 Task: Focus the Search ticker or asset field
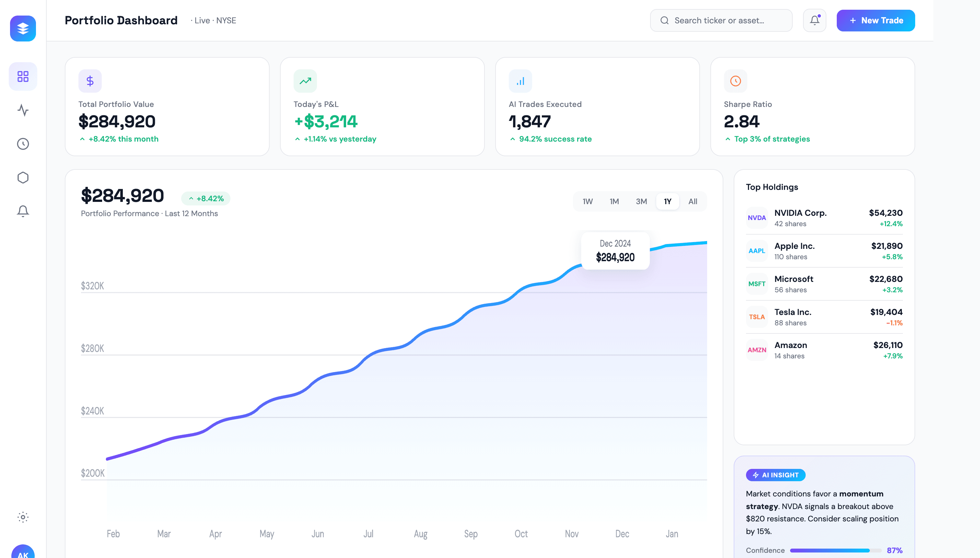pyautogui.click(x=721, y=20)
